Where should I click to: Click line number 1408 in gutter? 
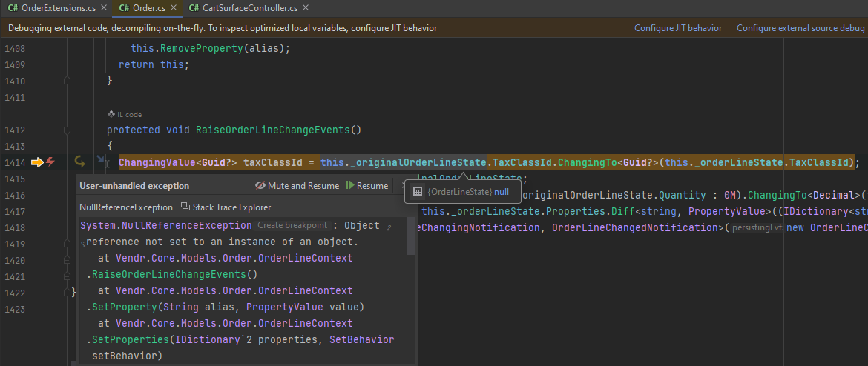[15, 49]
